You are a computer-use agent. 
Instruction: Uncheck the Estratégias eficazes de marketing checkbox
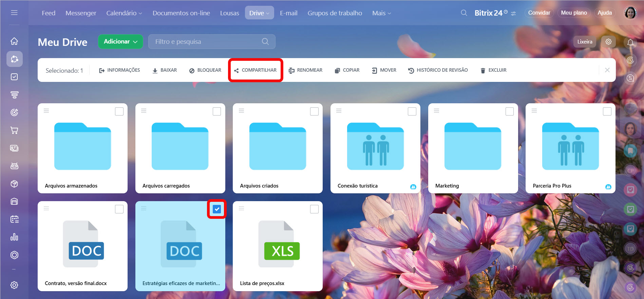(217, 209)
